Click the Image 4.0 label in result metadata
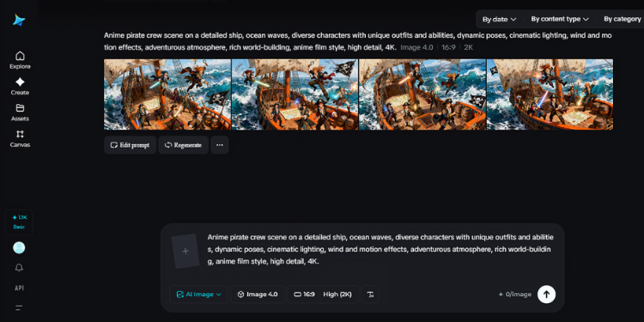Screen dimensions: 644x322 tap(416, 47)
